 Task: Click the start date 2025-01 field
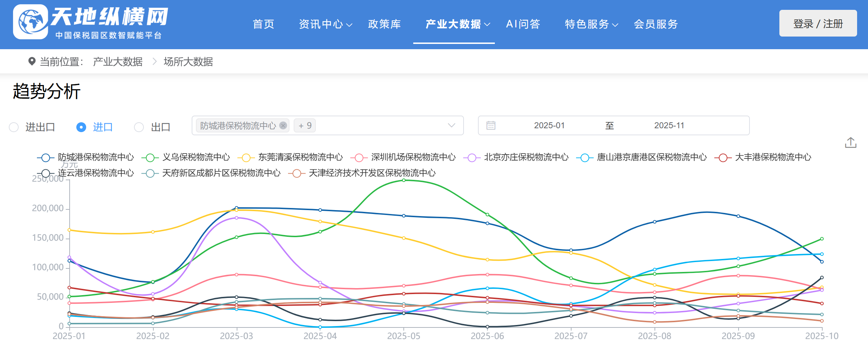[x=549, y=125]
